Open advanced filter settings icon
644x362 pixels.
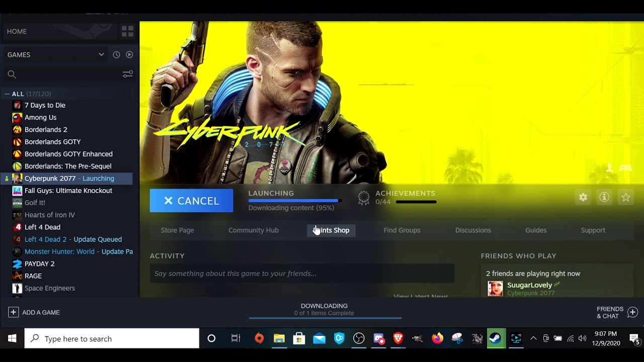point(127,74)
